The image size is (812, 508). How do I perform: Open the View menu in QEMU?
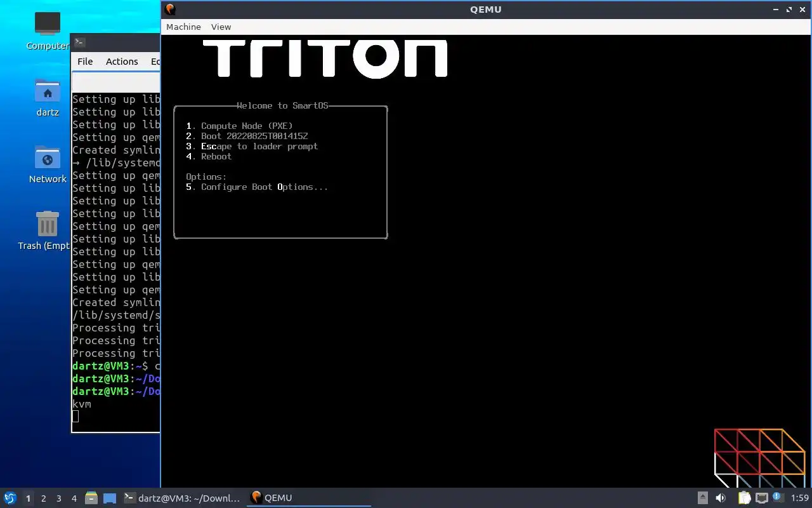221,27
